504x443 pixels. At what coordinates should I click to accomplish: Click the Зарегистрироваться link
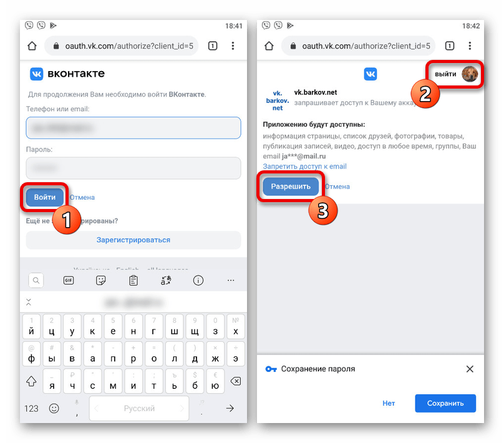(133, 240)
